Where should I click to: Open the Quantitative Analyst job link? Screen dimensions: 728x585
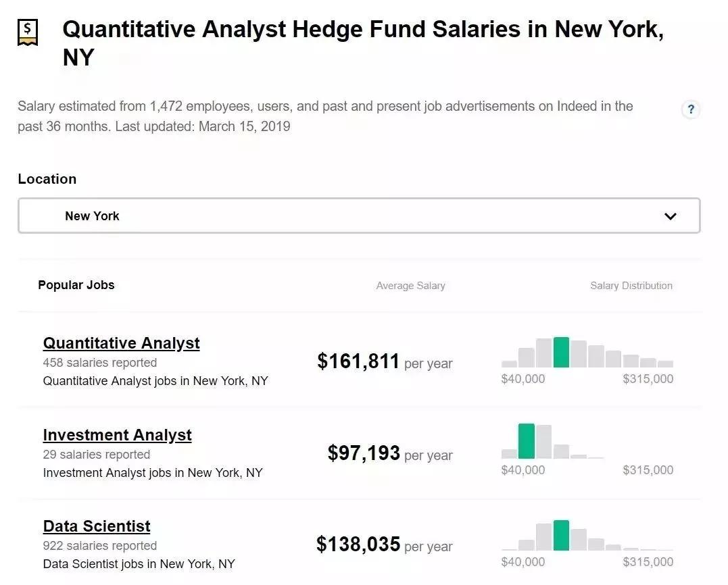[121, 343]
